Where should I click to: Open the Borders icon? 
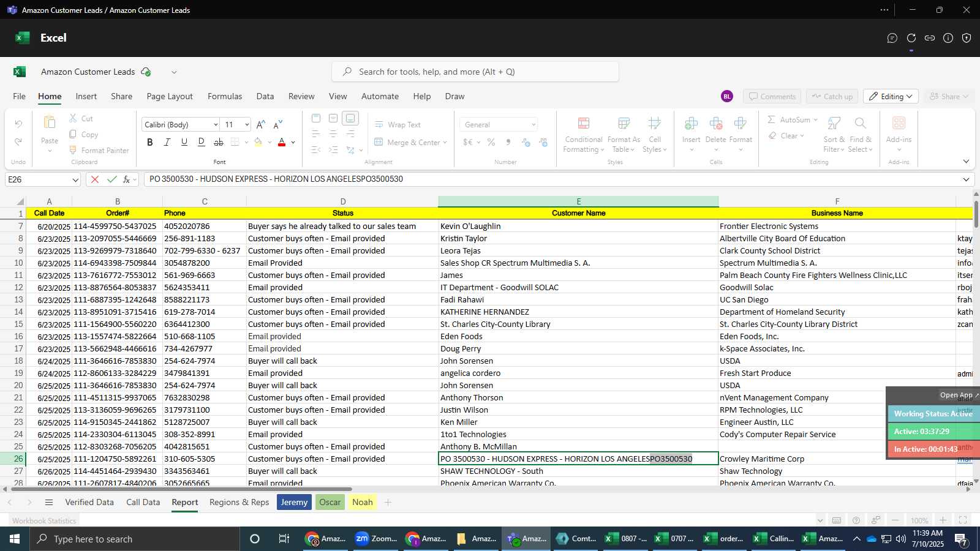coord(235,142)
